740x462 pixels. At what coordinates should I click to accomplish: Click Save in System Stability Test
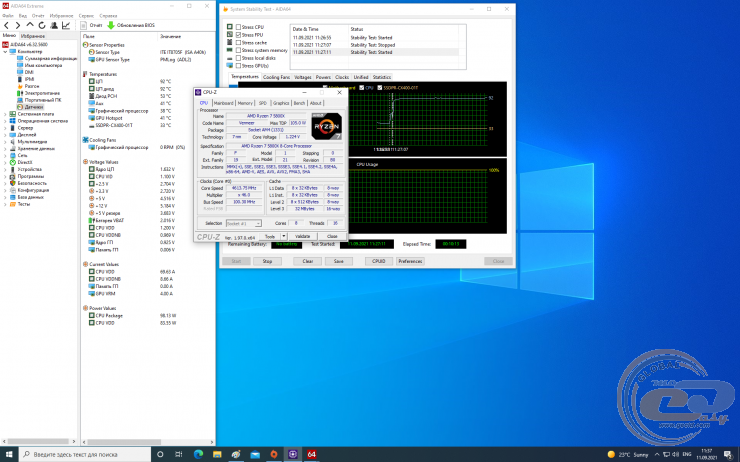click(x=338, y=261)
